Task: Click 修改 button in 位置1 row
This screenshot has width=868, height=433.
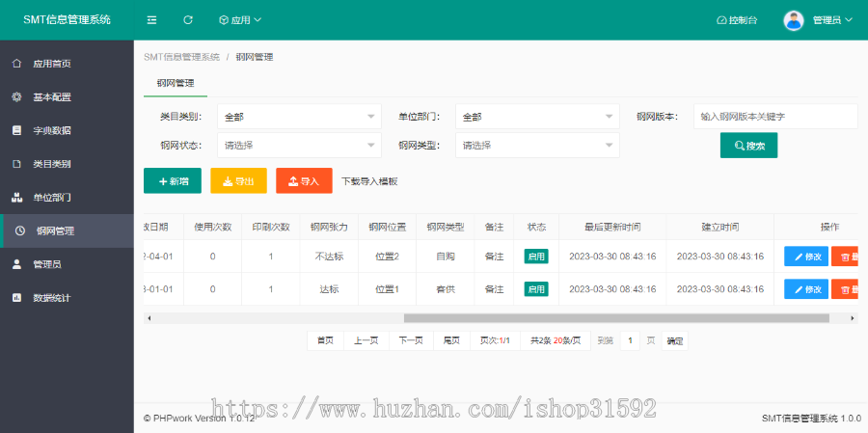Action: 806,289
